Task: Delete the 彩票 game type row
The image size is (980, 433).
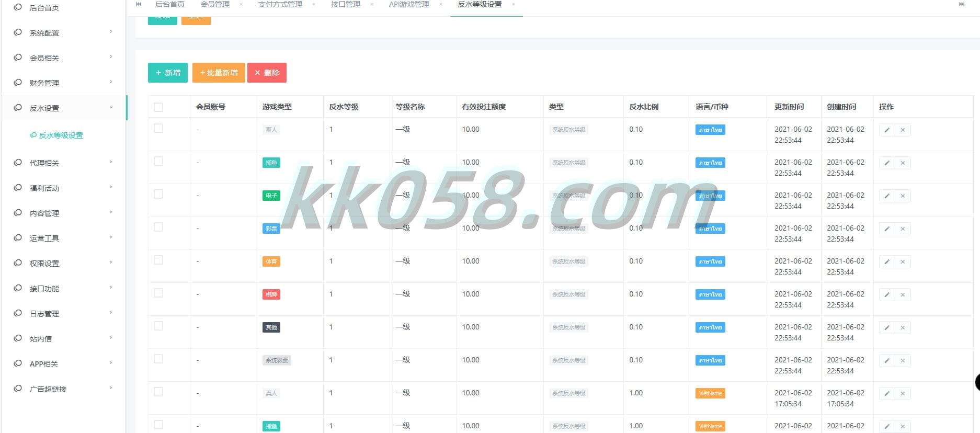Action: [x=903, y=229]
